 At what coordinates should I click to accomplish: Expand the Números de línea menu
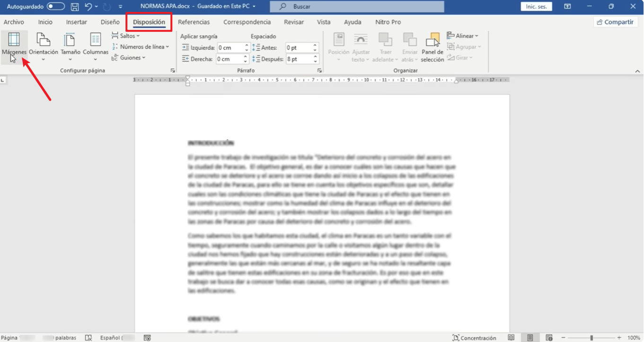141,46
